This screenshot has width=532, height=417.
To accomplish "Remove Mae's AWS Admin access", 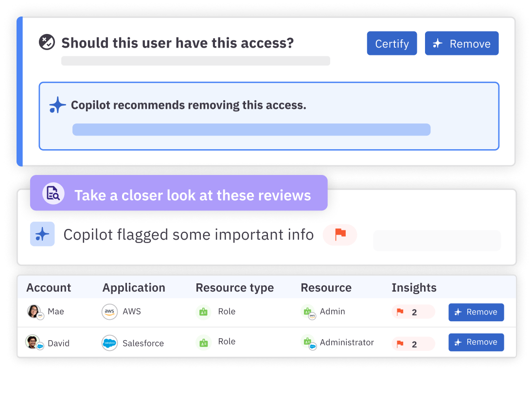I will point(476,312).
